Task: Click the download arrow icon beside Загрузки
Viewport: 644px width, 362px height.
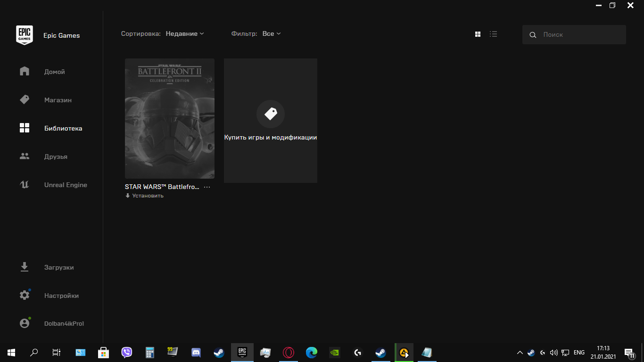Action: [25, 267]
